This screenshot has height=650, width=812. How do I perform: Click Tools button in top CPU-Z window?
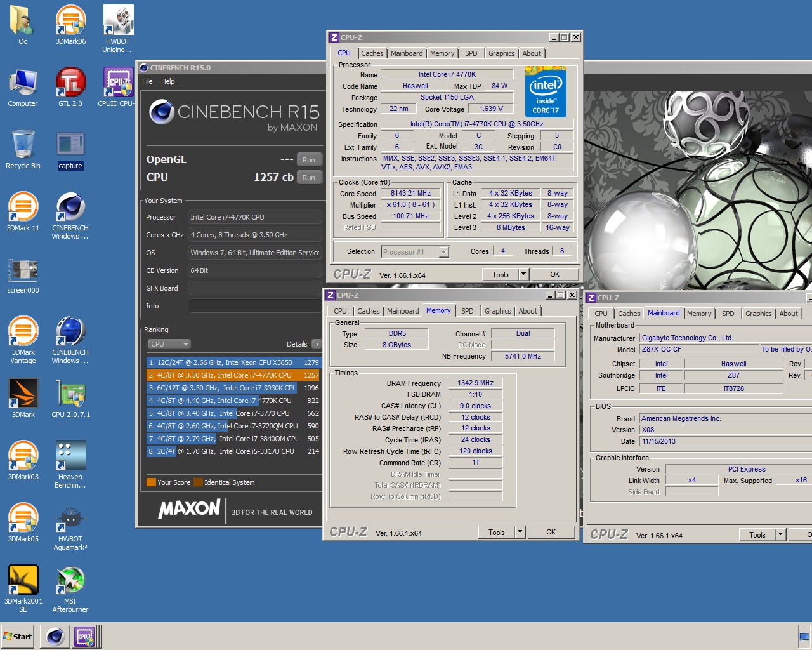point(501,275)
